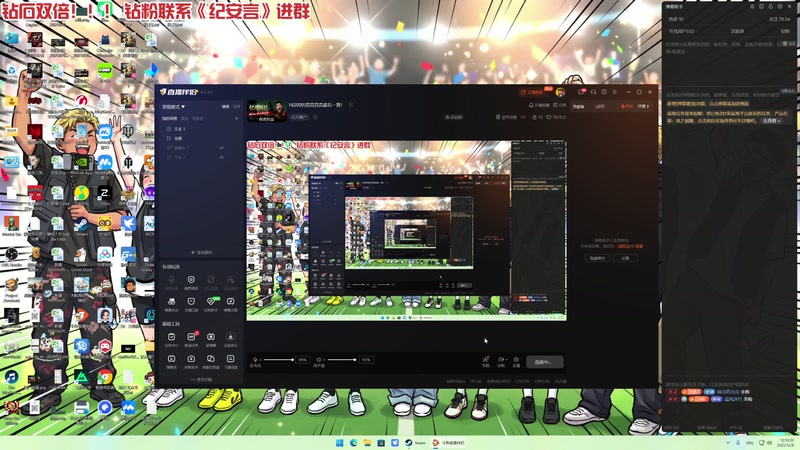Select the 全屏 source row
Screen dimensions: 800x450
coord(201,138)
